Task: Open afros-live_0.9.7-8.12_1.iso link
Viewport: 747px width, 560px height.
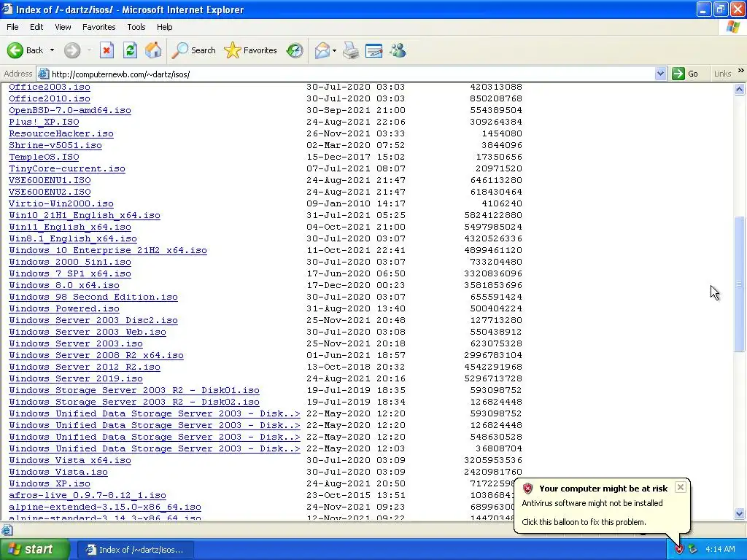Action: (x=88, y=495)
